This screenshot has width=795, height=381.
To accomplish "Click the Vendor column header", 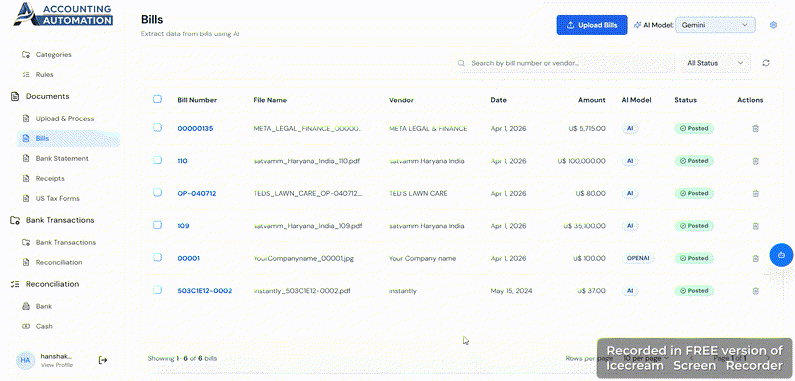I will click(x=401, y=100).
